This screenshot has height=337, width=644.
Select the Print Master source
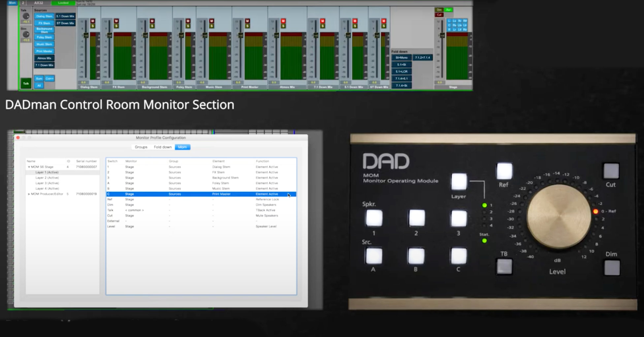click(x=44, y=51)
